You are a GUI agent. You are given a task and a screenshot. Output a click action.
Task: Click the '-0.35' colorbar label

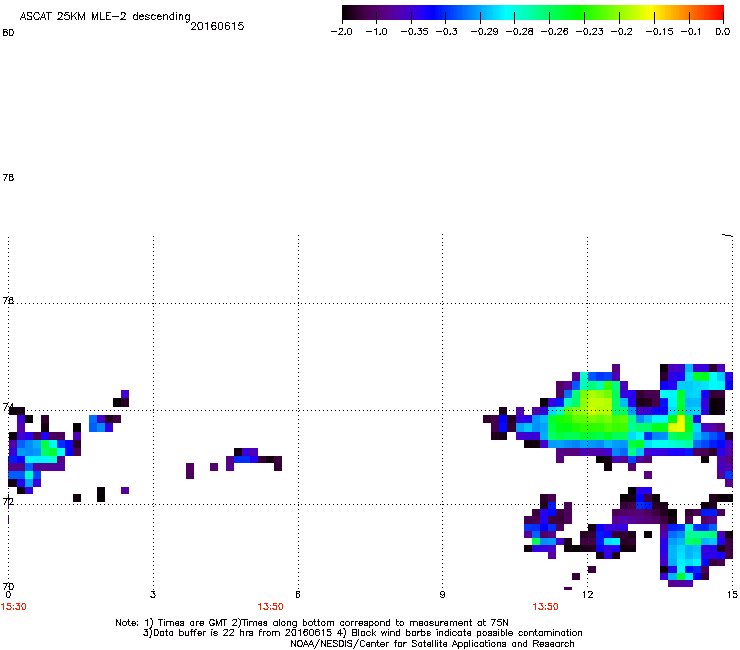[414, 32]
